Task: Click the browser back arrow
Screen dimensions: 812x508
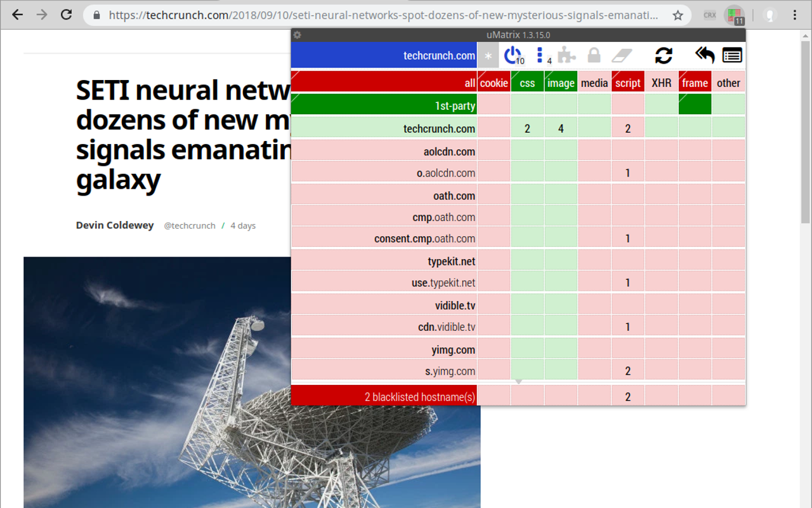Action: (x=17, y=15)
